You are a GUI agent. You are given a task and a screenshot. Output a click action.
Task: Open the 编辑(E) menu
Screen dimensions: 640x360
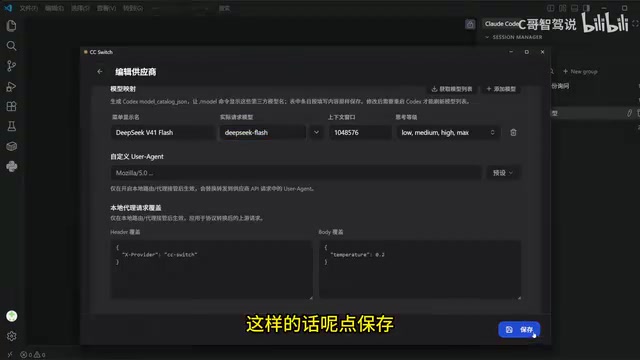tap(54, 8)
